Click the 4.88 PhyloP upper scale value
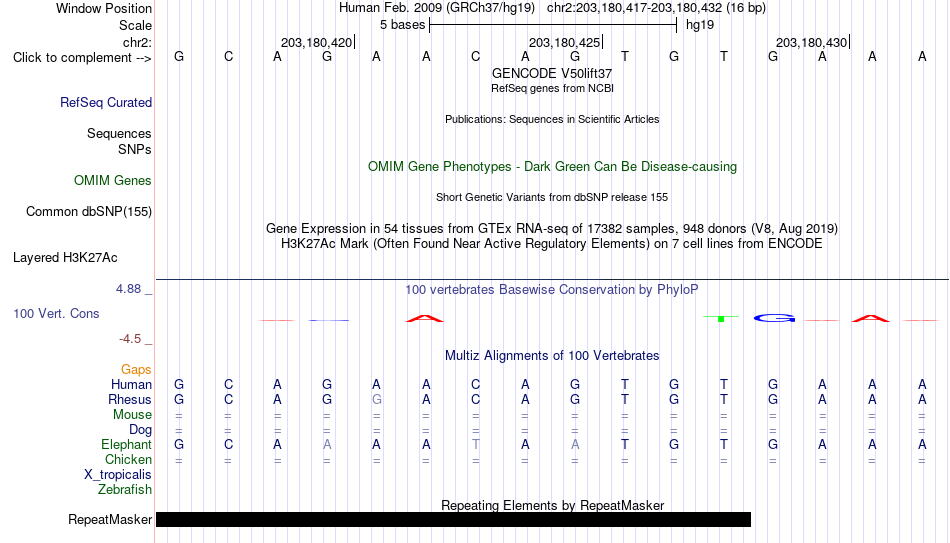This screenshot has width=950, height=543. [x=128, y=289]
